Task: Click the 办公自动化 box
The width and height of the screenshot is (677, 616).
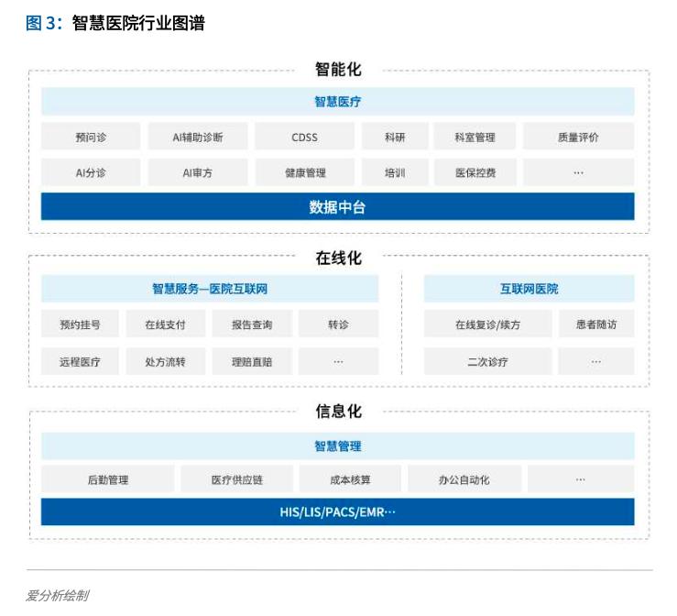Action: 464,479
